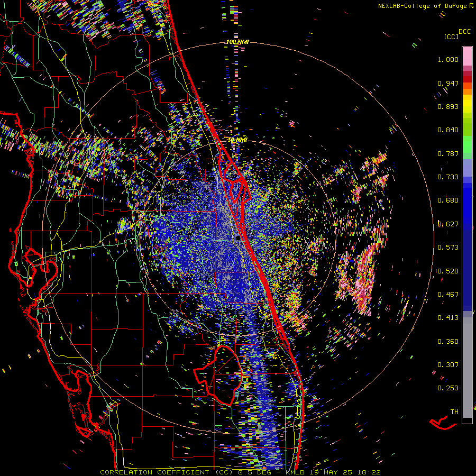Click the NEXLAB-College of DuPage title text

425,6
